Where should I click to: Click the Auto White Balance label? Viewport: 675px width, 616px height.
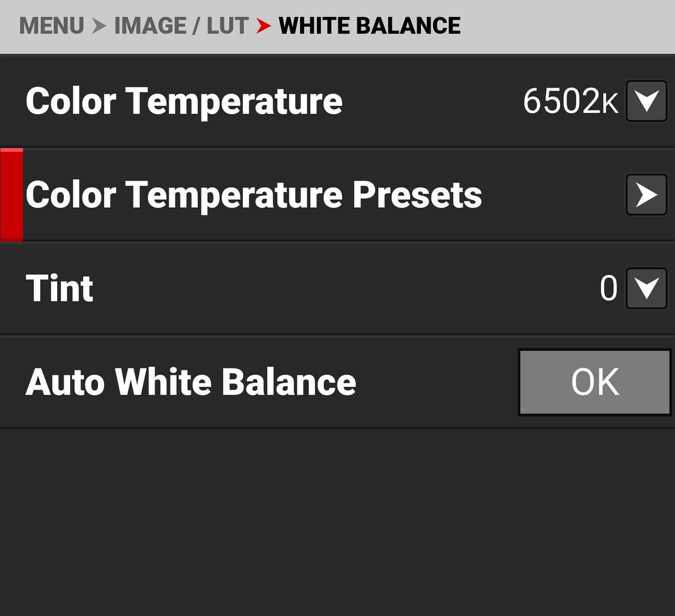pyautogui.click(x=191, y=382)
